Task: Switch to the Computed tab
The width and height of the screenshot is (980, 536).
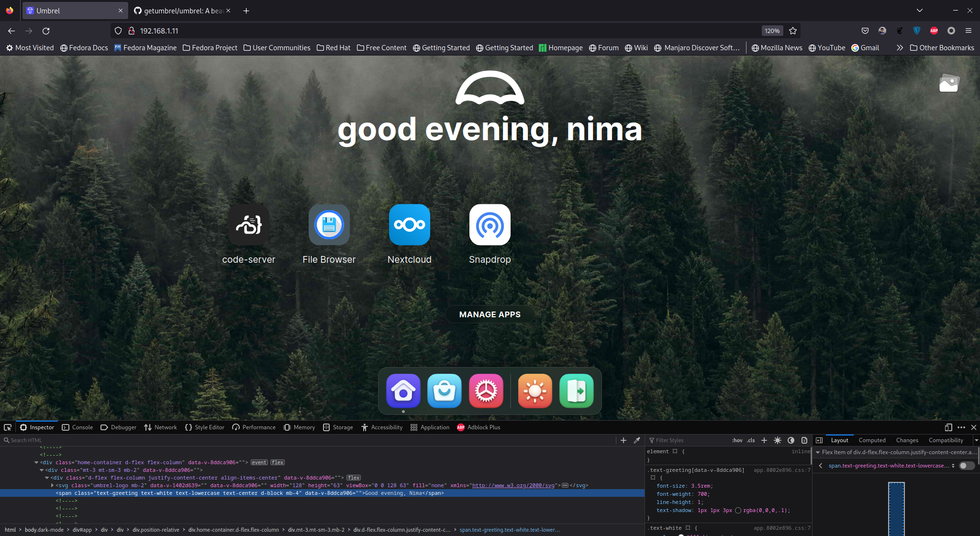Action: (x=872, y=440)
